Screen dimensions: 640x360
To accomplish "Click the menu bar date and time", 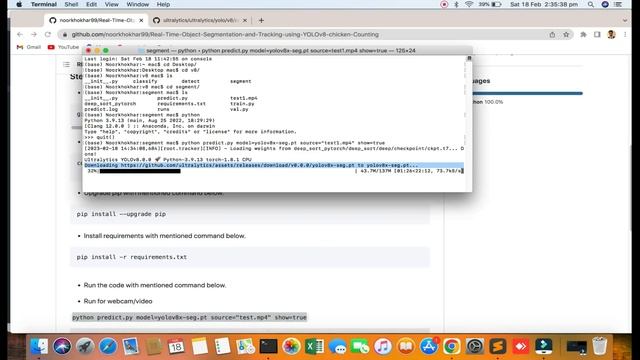I will coord(544,4).
